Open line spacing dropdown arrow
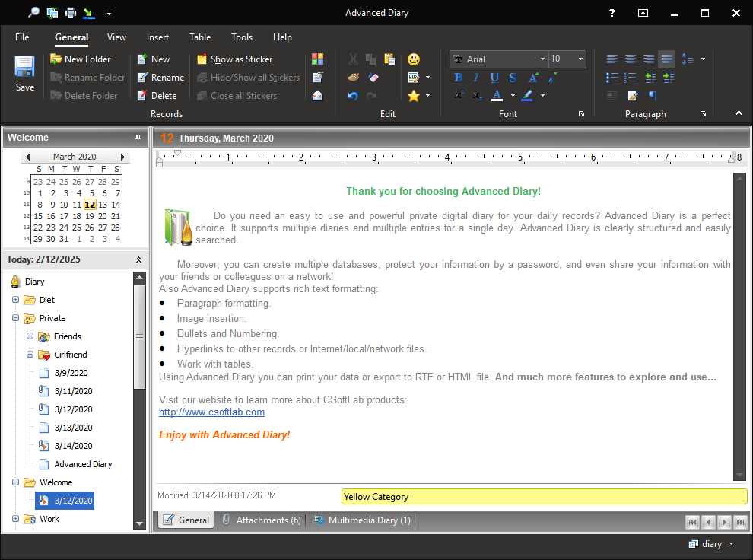The width and height of the screenshot is (753, 560). coord(703,59)
